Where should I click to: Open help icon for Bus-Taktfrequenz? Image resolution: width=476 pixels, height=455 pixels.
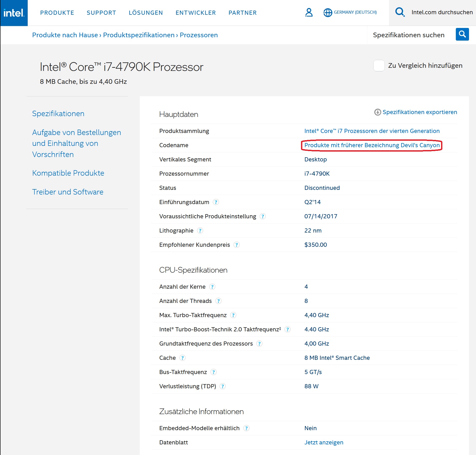214,372
